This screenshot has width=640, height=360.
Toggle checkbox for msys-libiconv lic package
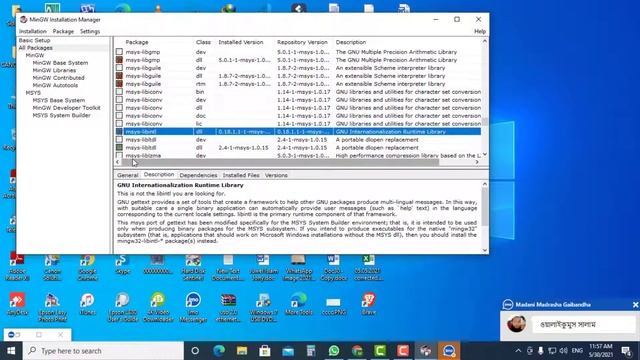tap(119, 124)
